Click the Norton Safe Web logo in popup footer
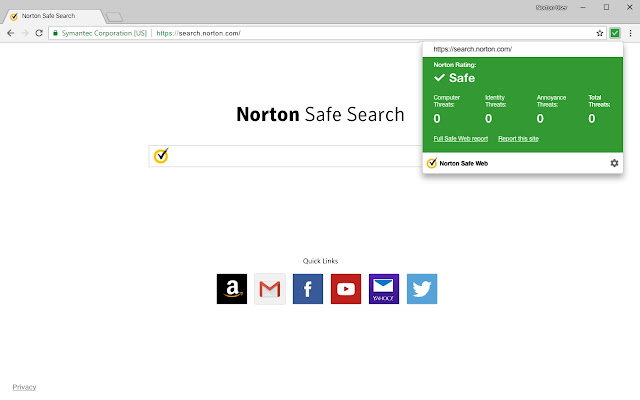The width and height of the screenshot is (640, 400). pyautogui.click(x=431, y=163)
